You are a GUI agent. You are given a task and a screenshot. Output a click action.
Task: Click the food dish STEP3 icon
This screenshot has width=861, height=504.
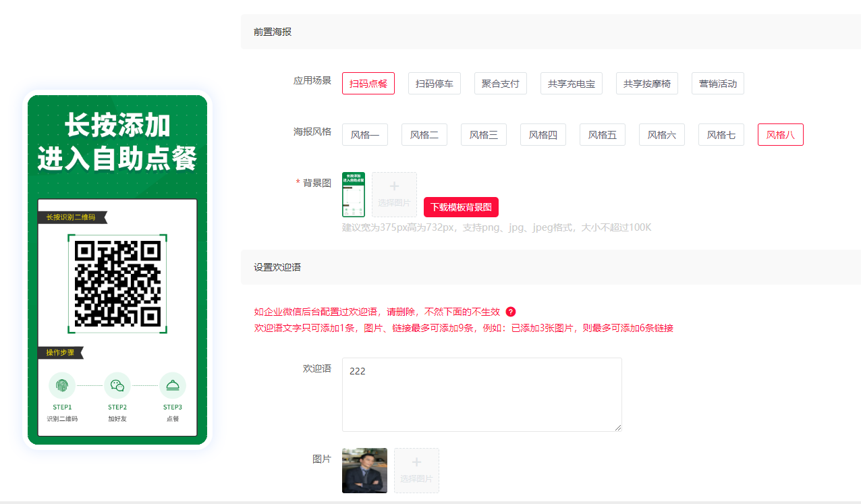click(x=173, y=386)
